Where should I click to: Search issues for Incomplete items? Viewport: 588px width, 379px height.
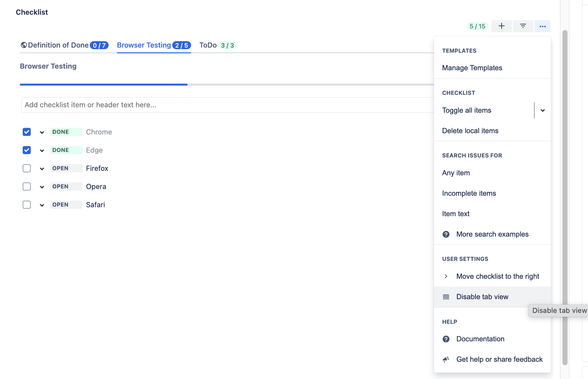click(492, 193)
